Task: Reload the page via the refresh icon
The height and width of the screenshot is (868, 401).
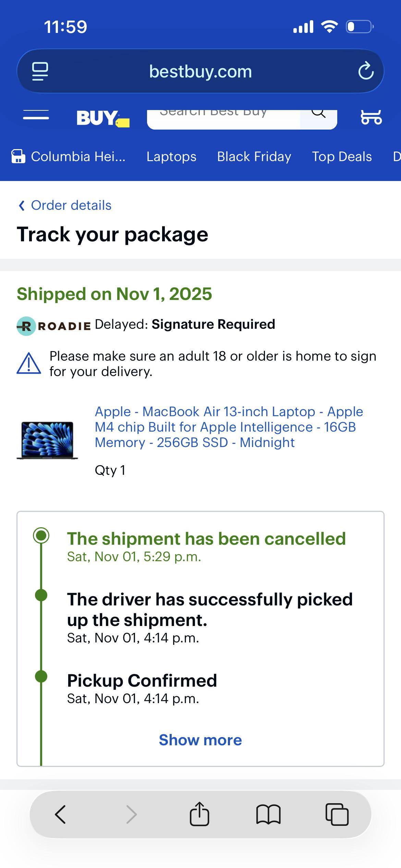Action: (366, 71)
